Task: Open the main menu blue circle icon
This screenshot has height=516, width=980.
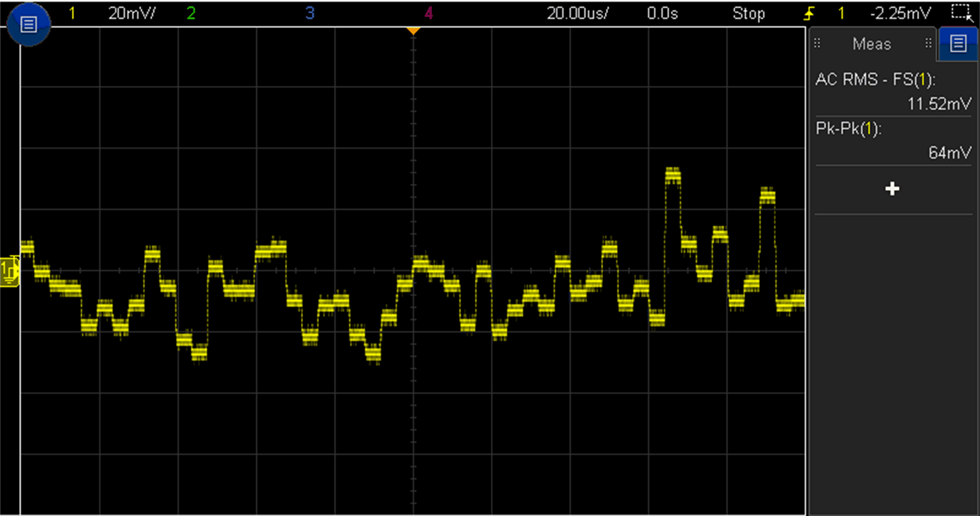Action: tap(28, 24)
